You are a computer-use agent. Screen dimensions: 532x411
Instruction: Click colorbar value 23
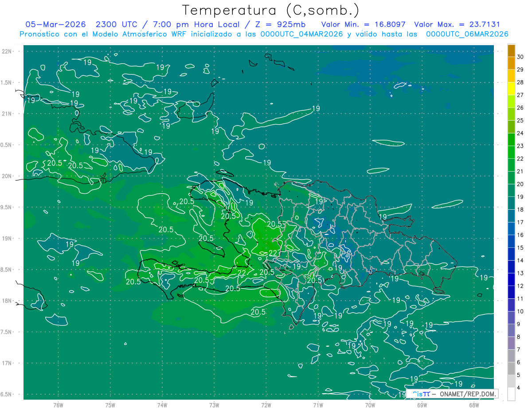[520, 146]
